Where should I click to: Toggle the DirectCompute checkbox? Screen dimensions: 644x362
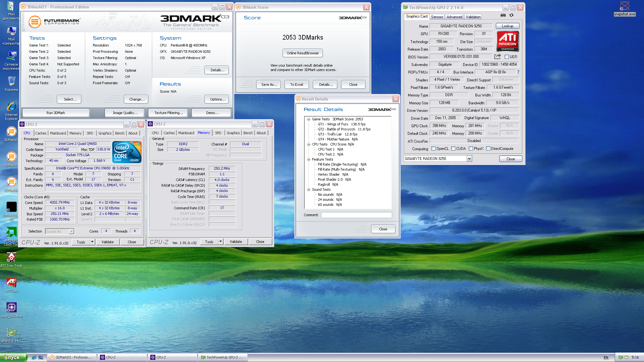[488, 149]
